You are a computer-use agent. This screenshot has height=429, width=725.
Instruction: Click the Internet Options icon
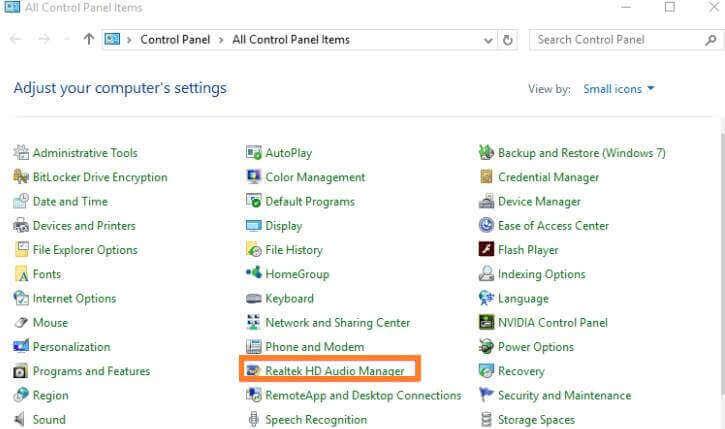[21, 298]
